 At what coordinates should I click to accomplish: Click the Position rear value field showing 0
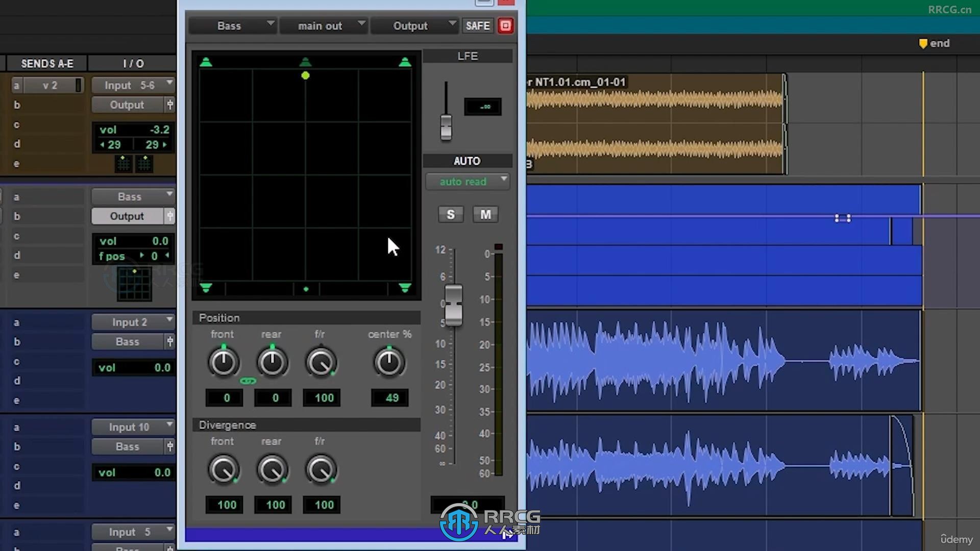pos(273,398)
